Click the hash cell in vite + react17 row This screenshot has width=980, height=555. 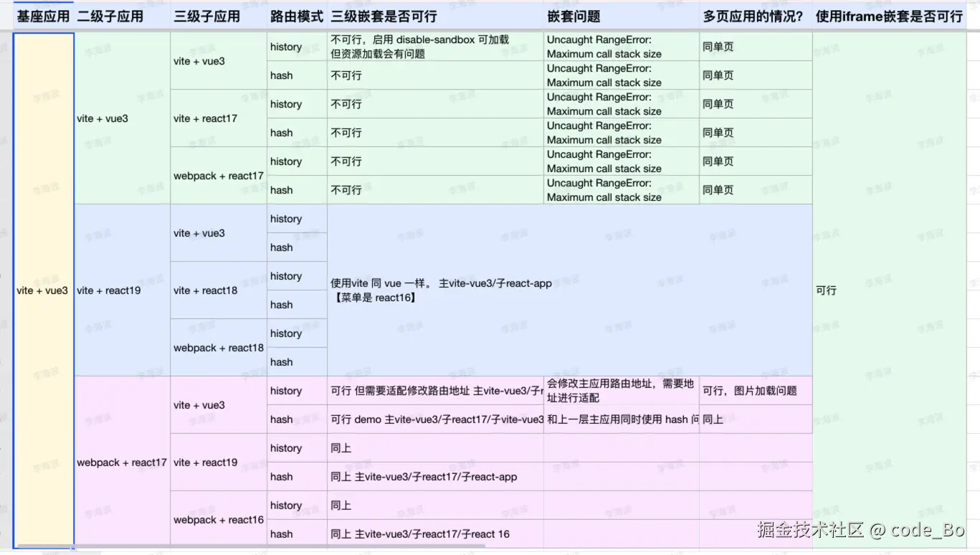click(x=297, y=133)
